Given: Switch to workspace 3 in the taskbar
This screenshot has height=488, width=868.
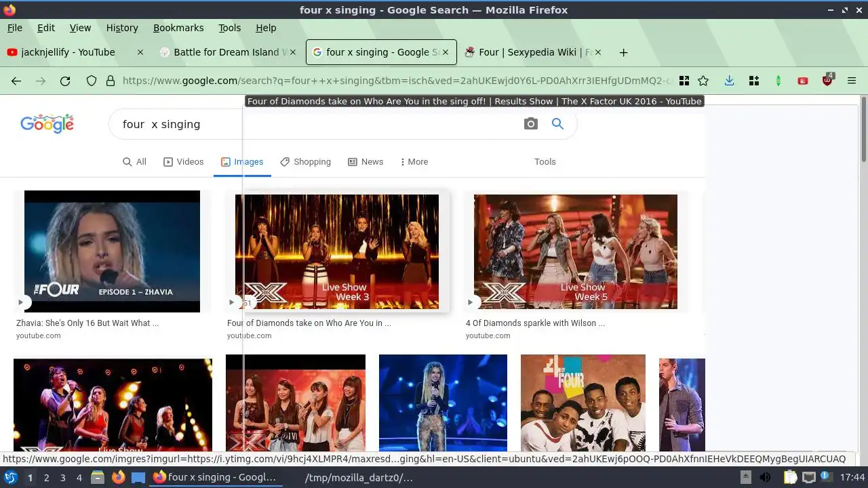Looking at the screenshot, I should (x=62, y=478).
